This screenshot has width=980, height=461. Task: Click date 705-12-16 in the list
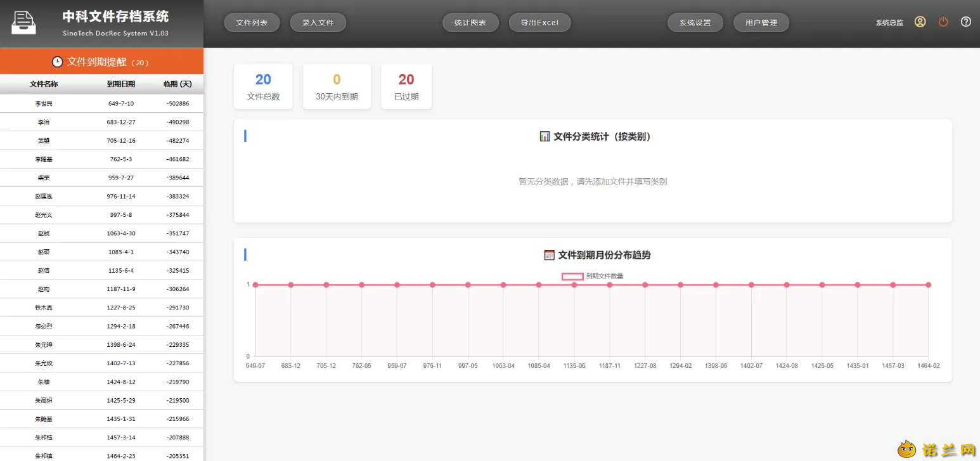[121, 141]
